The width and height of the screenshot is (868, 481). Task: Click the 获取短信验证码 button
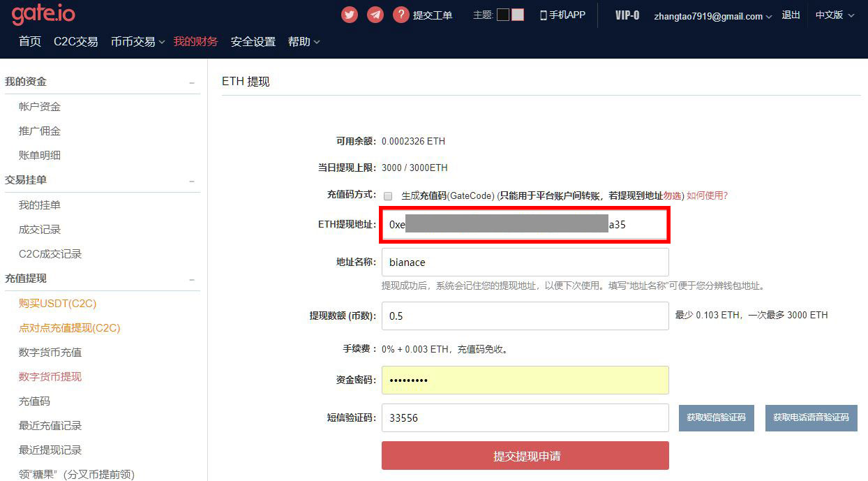717,418
